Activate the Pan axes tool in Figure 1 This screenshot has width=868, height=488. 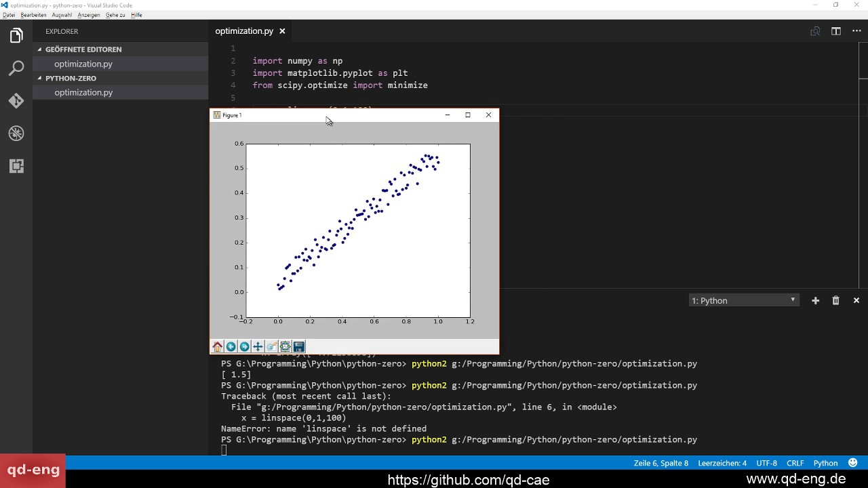(x=258, y=347)
